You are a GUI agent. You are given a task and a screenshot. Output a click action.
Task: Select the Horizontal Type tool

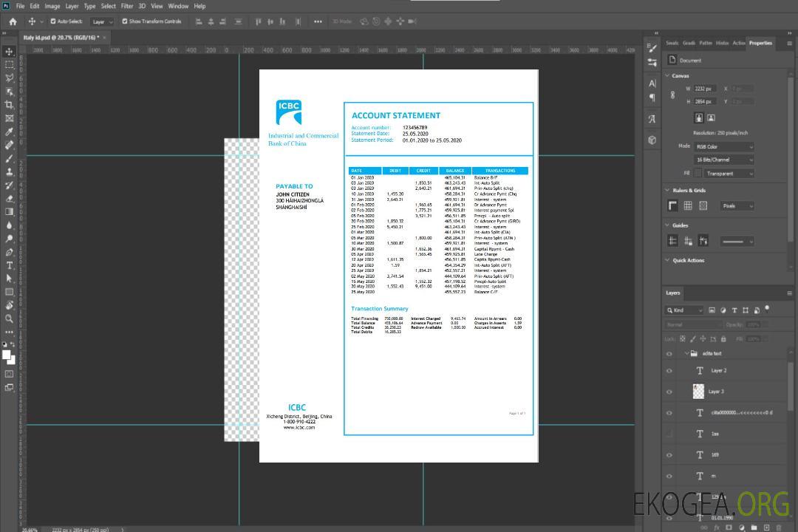coord(9,265)
